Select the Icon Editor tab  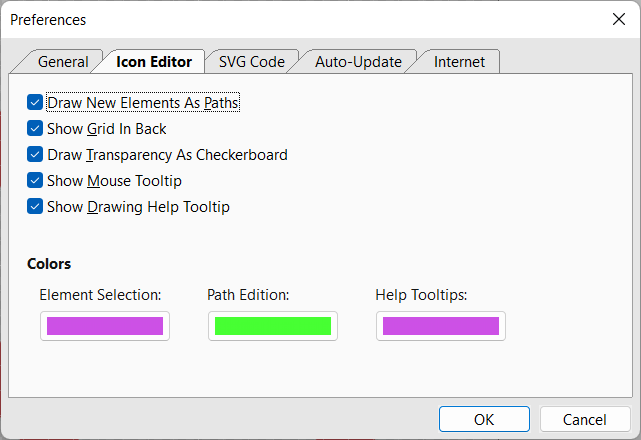(x=154, y=62)
